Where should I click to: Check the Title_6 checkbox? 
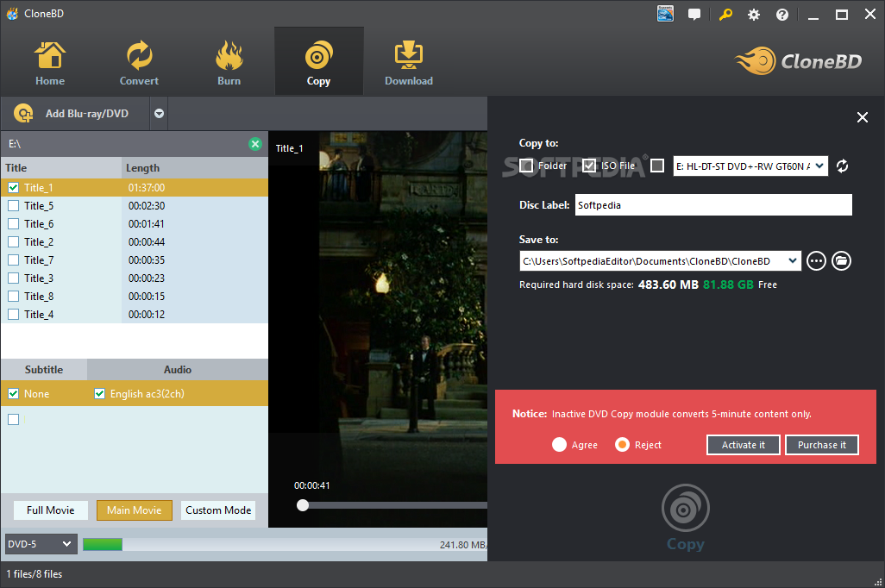[14, 223]
